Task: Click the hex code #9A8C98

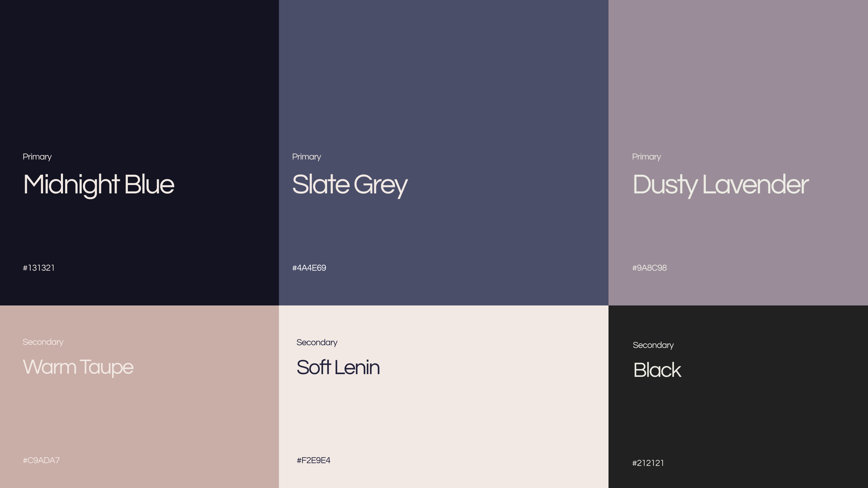Action: coord(650,268)
